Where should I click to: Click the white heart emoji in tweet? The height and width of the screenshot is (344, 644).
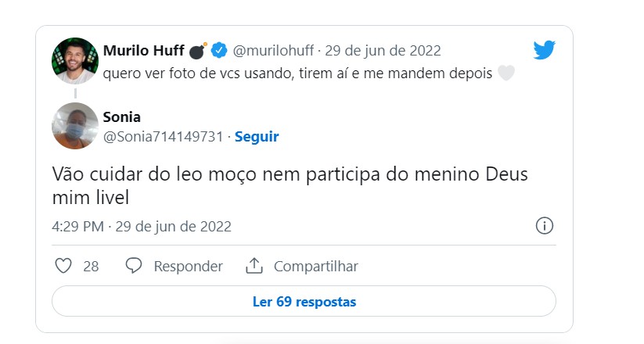click(x=506, y=73)
